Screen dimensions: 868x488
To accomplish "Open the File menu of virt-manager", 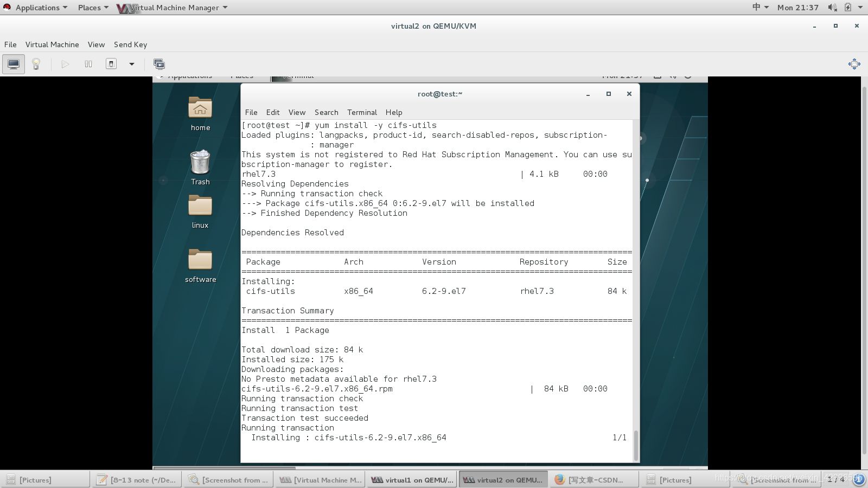I will tap(10, 44).
